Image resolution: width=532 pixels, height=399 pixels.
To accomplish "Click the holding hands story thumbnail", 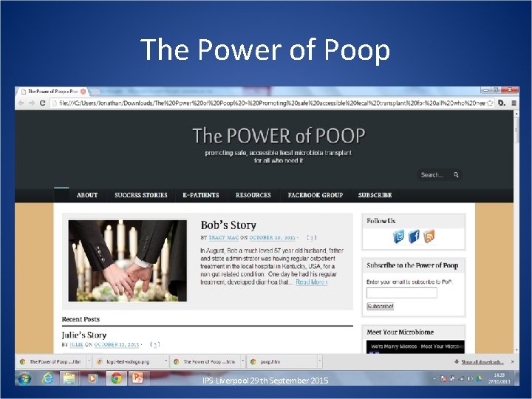I will (x=128, y=261).
